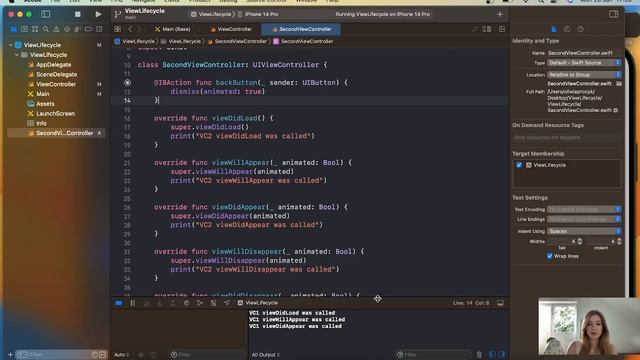The height and width of the screenshot is (360, 640).
Task: Toggle the Wrap lines checkbox
Action: pyautogui.click(x=550, y=256)
